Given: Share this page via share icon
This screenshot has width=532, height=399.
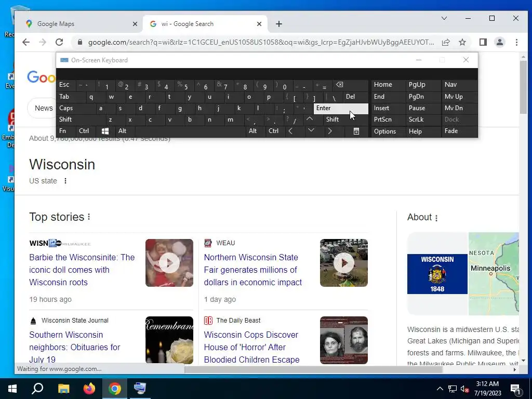Looking at the screenshot, I should click(x=445, y=42).
